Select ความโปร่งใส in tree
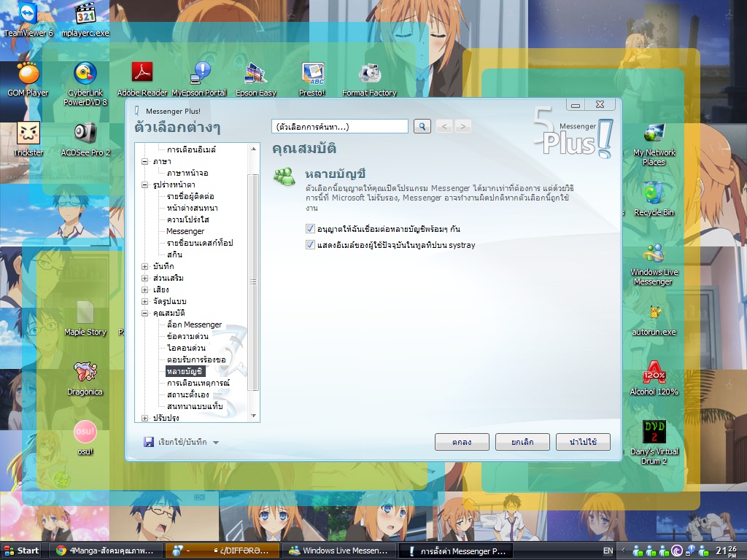This screenshot has width=747, height=560. click(x=187, y=219)
